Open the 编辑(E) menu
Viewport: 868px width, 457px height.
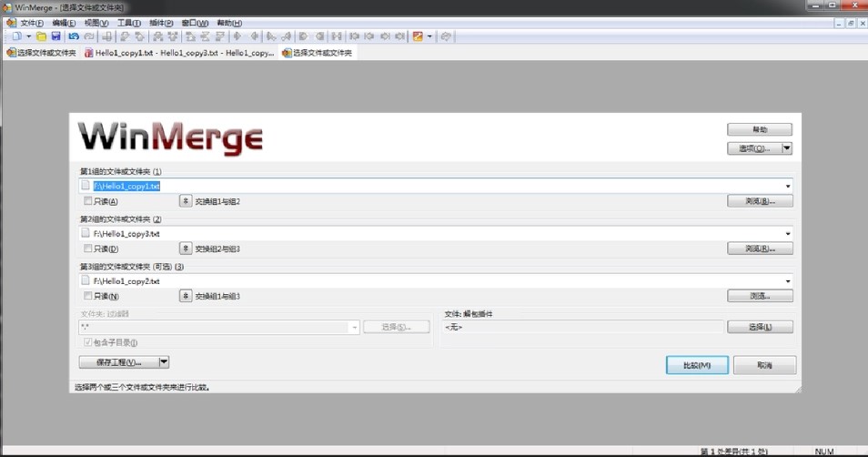(x=64, y=23)
